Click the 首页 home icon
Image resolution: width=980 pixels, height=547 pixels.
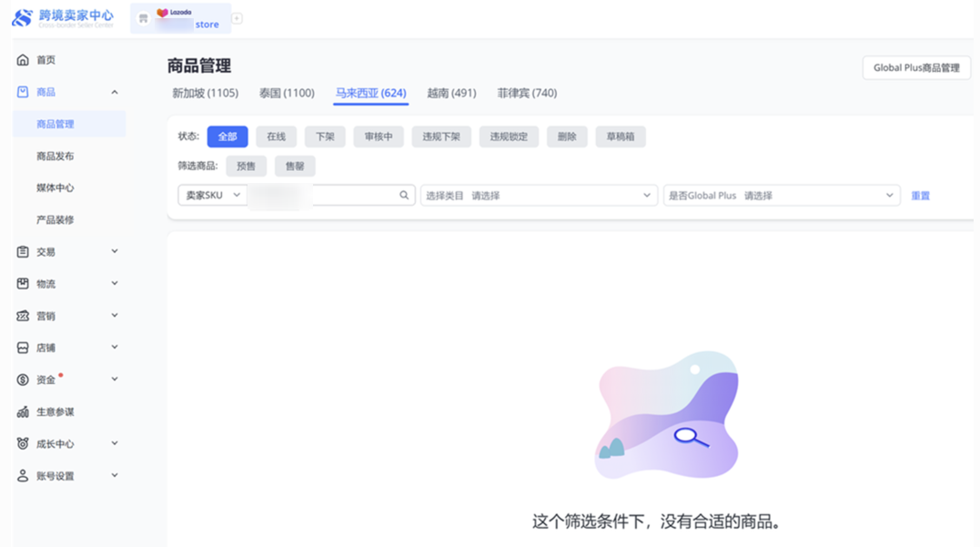pyautogui.click(x=23, y=60)
